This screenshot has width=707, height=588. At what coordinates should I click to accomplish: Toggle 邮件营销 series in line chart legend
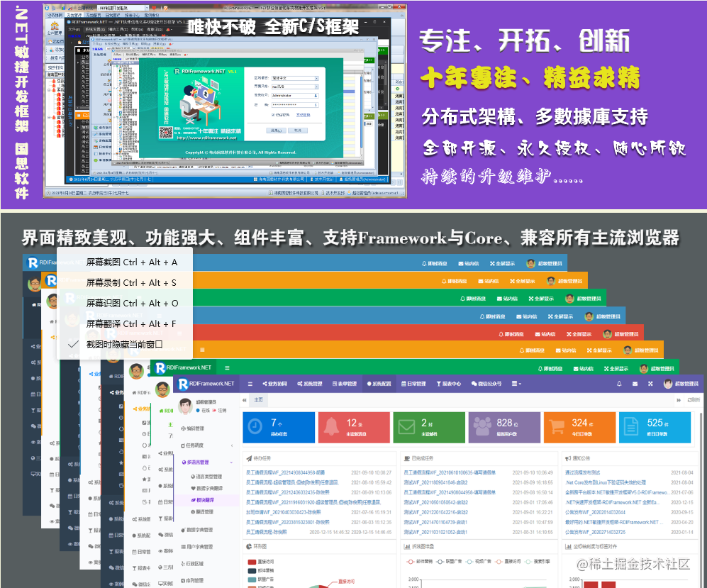[x=419, y=561]
